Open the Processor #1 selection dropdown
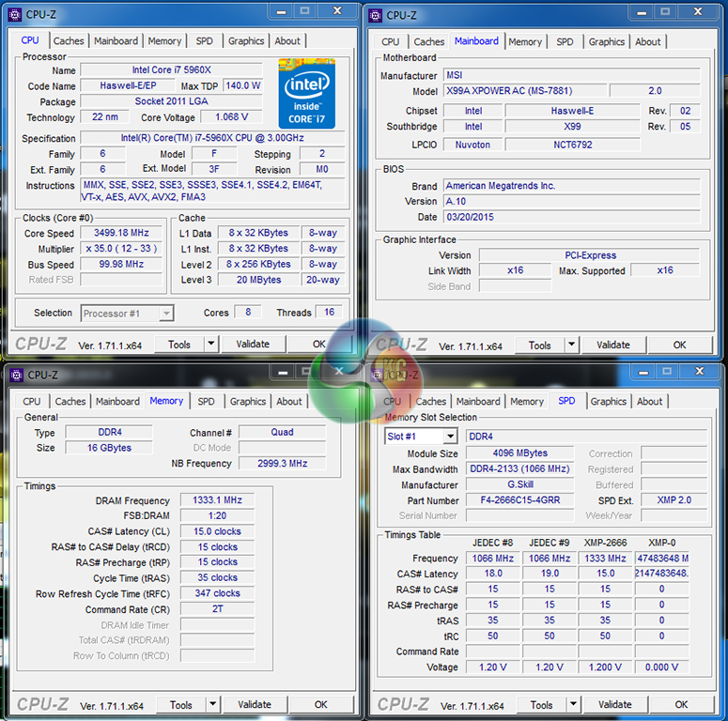 166,314
